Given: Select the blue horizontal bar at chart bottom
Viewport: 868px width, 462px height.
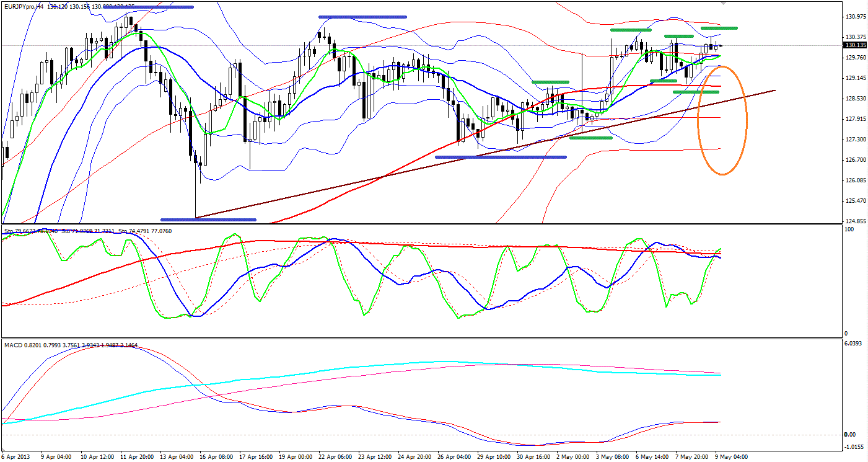Looking at the screenshot, I should coord(208,219).
